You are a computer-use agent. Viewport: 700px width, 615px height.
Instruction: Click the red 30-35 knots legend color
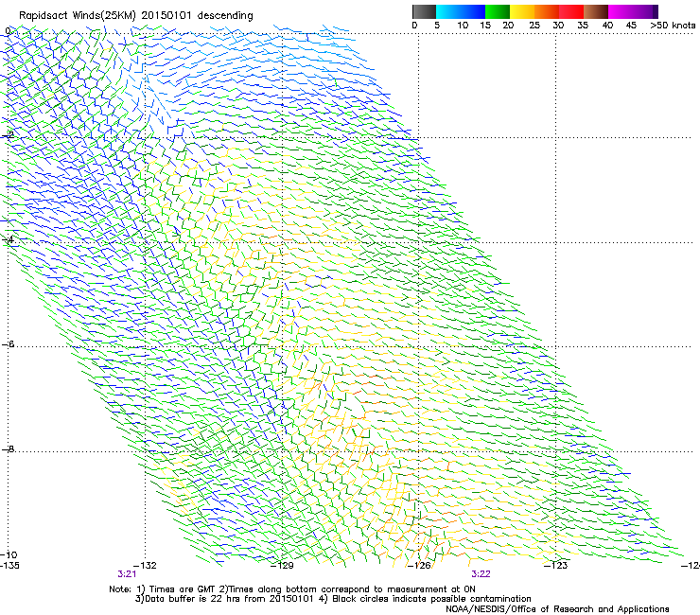571,11
